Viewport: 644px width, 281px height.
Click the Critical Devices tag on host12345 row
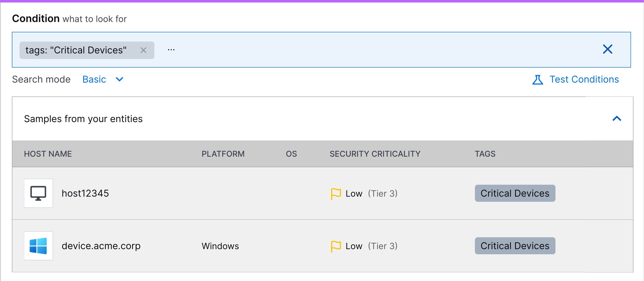pyautogui.click(x=515, y=193)
